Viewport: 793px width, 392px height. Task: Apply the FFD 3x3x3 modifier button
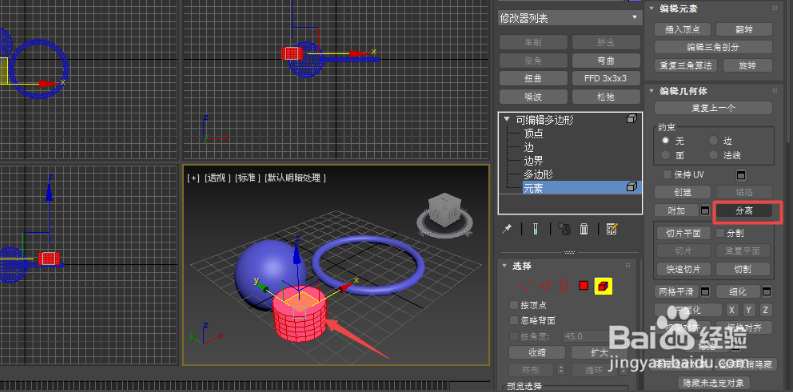click(x=605, y=78)
